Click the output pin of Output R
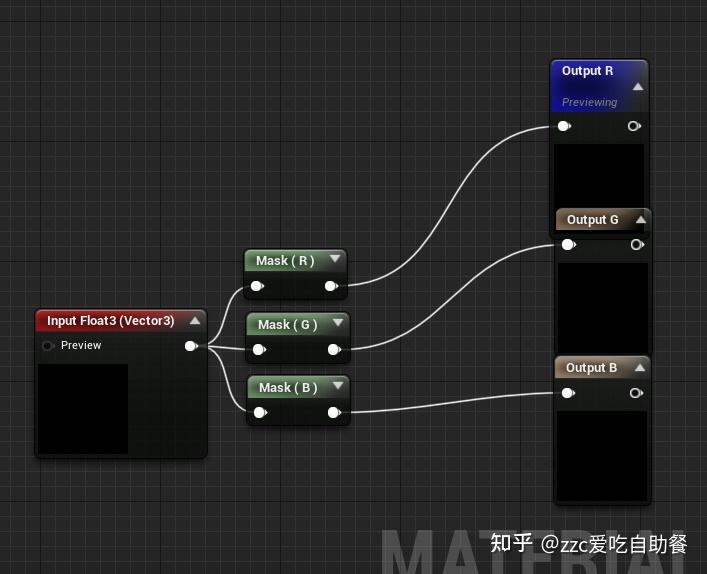 click(634, 126)
